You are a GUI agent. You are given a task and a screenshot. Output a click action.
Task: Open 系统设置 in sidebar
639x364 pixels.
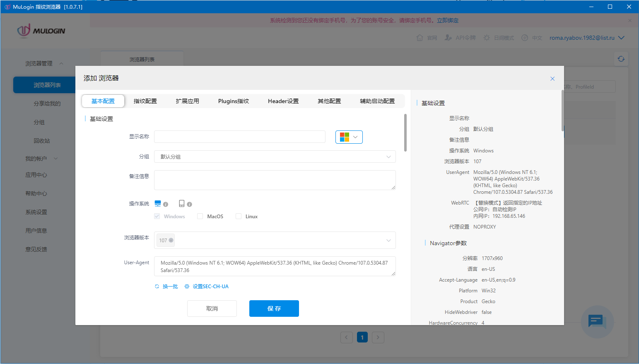(x=36, y=212)
